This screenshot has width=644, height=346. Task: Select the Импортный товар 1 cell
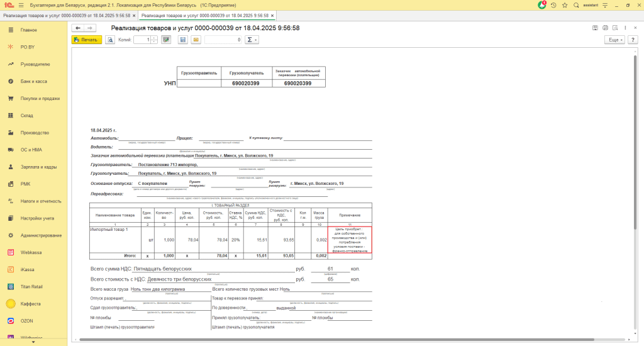point(116,240)
